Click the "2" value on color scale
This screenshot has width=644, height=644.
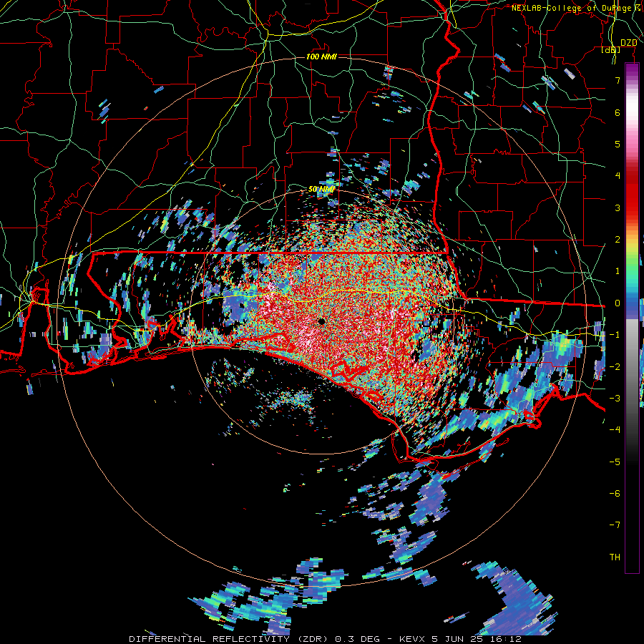coord(618,240)
